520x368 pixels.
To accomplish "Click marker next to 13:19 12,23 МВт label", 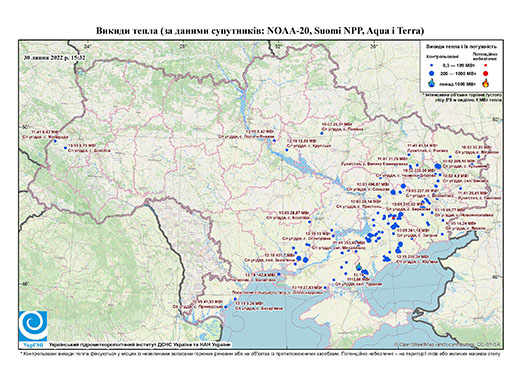I will point(287,150).
